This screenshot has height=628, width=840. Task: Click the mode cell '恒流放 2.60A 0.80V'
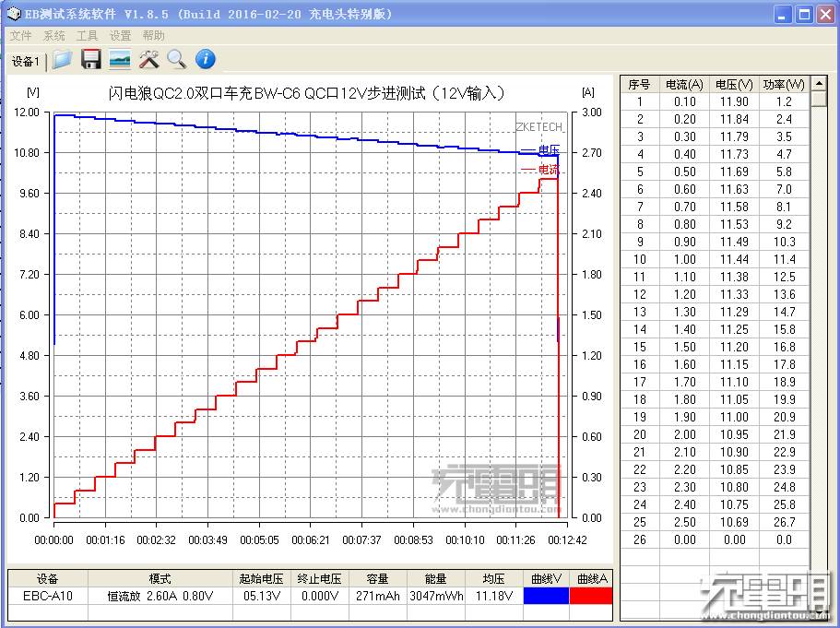coord(160,596)
